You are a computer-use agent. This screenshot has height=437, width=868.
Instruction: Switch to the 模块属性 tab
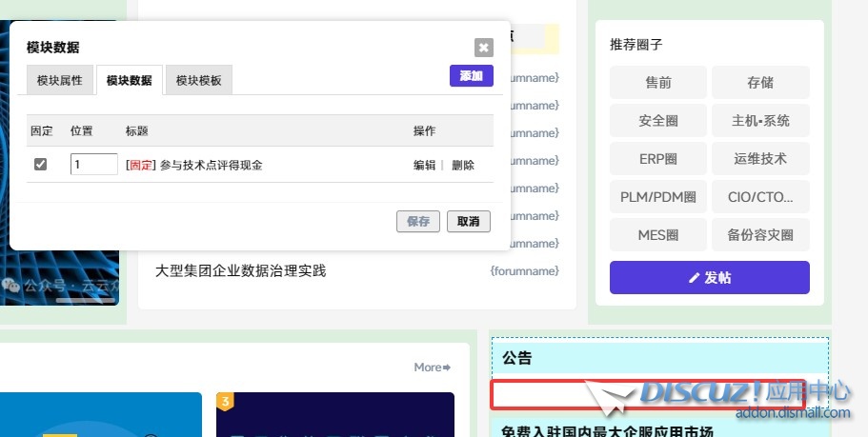click(60, 80)
